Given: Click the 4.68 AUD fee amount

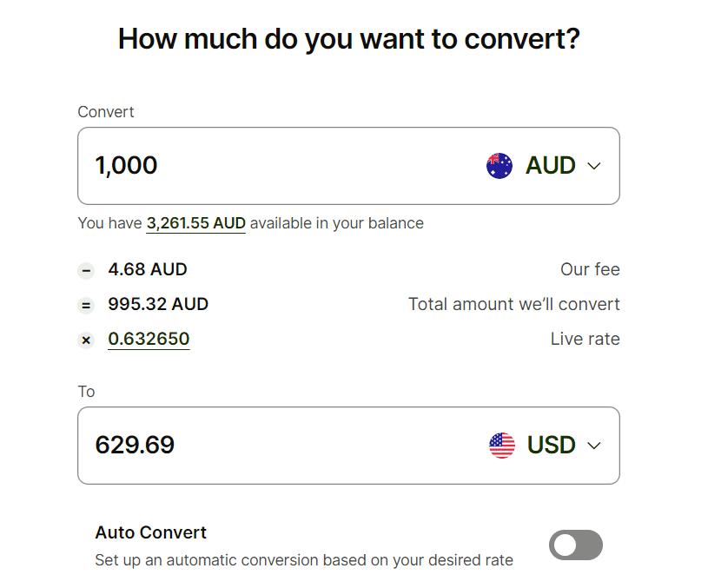Looking at the screenshot, I should click(x=148, y=269).
